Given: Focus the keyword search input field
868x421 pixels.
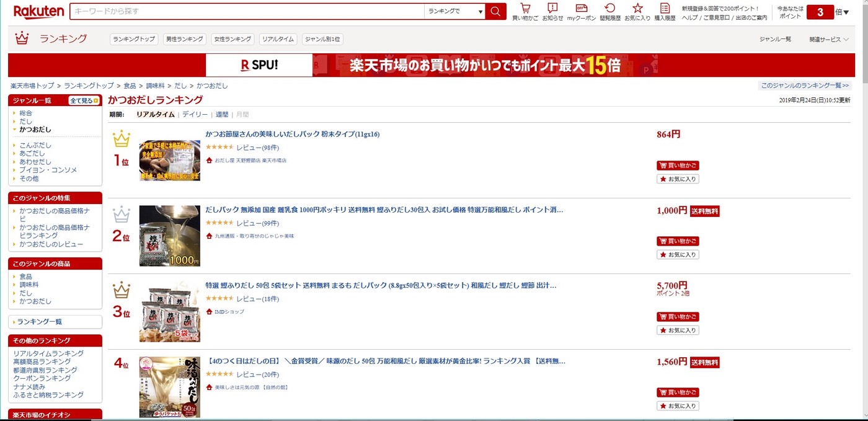Looking at the screenshot, I should [x=247, y=11].
